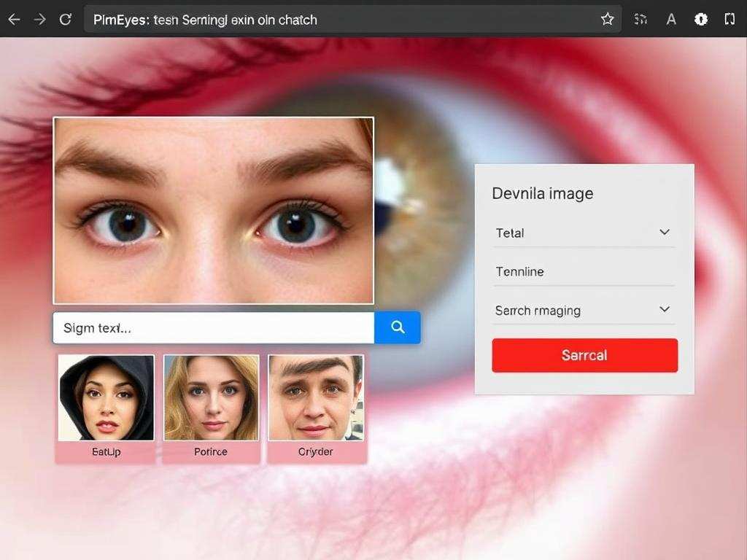
Task: Click the browser forward arrow
Action: [40, 20]
